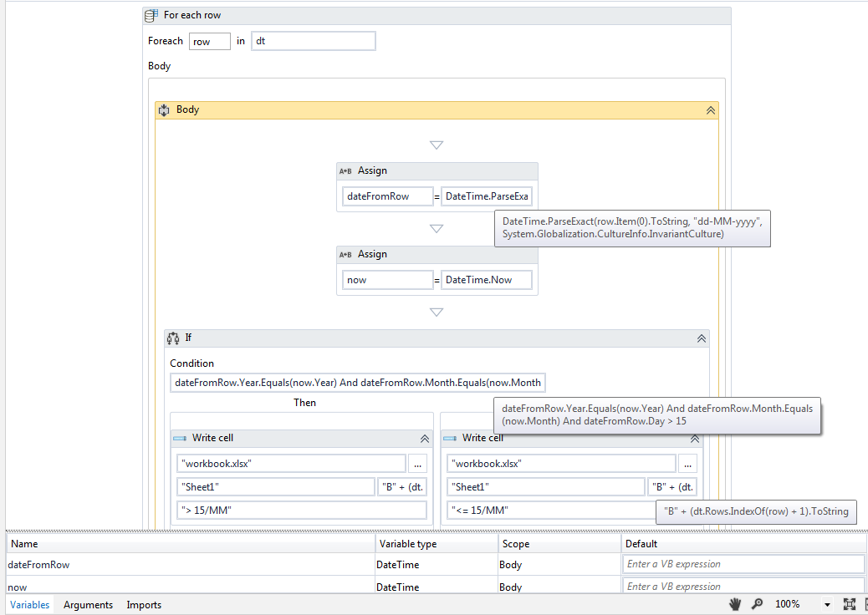868x615 pixels.
Task: Click cell range field in Else Write cell
Action: coord(672,486)
